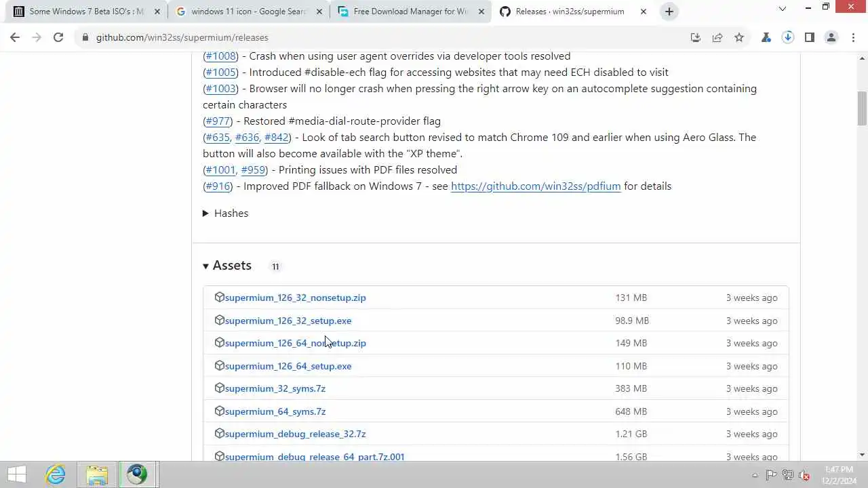868x488 pixels.
Task: Open a new tab with plus button
Action: point(669,12)
